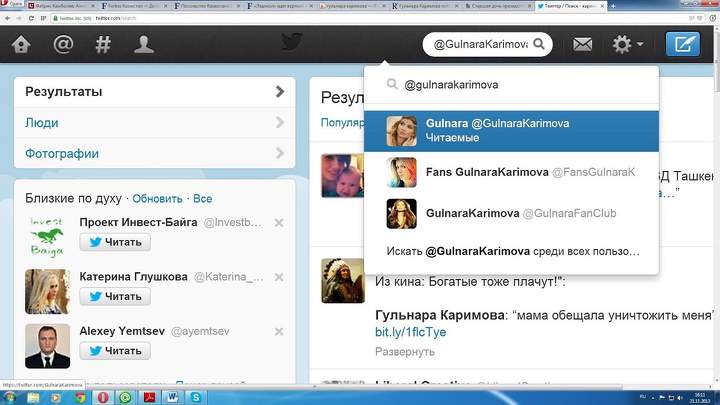720x405 pixels.
Task: Click the Fans GulnaraKarimova avatar
Action: 401,172
